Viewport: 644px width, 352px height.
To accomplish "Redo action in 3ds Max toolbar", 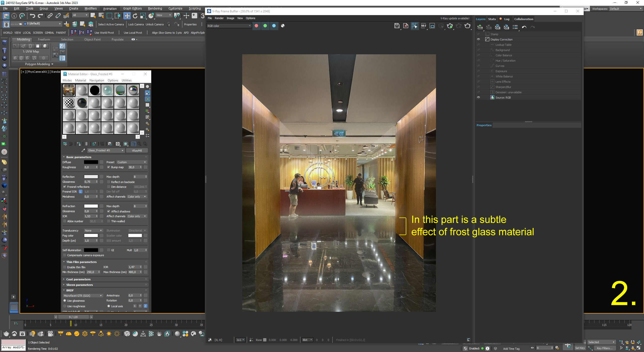I will coord(41,16).
